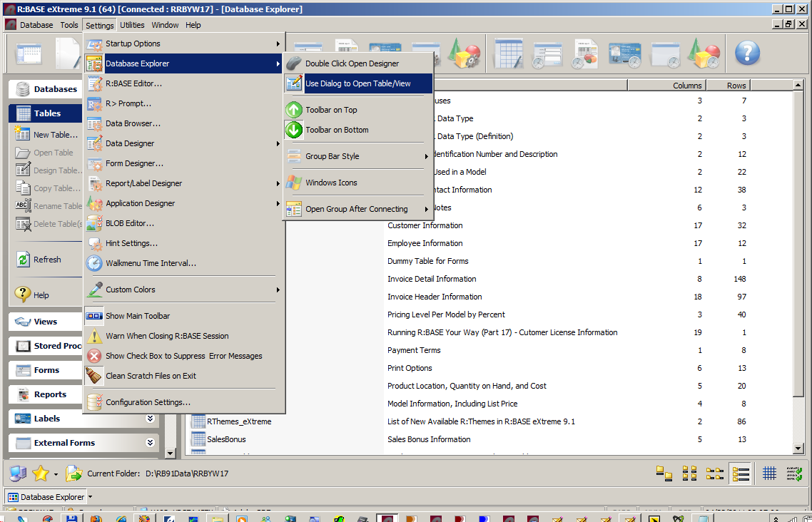Expand the External Forms group chevron
Screen dimensions: 812x522
[150, 443]
